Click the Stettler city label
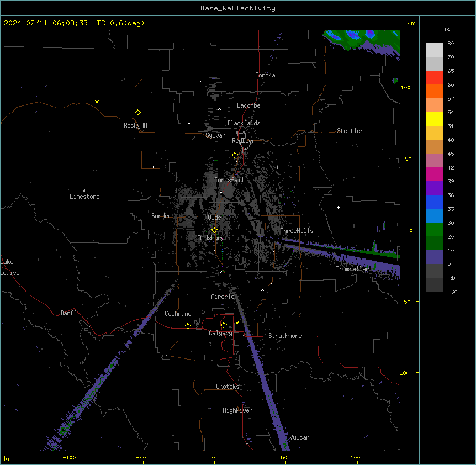The width and height of the screenshot is (476, 465). point(350,131)
